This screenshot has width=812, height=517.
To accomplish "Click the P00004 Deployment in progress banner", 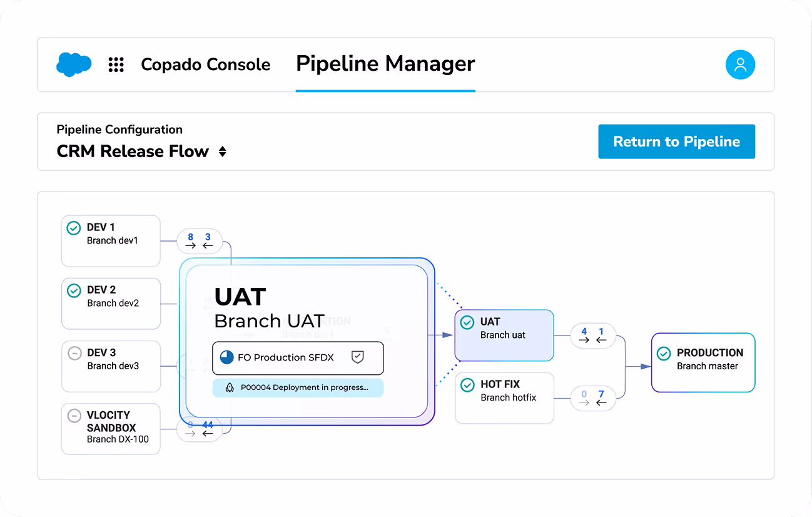I will coord(298,387).
